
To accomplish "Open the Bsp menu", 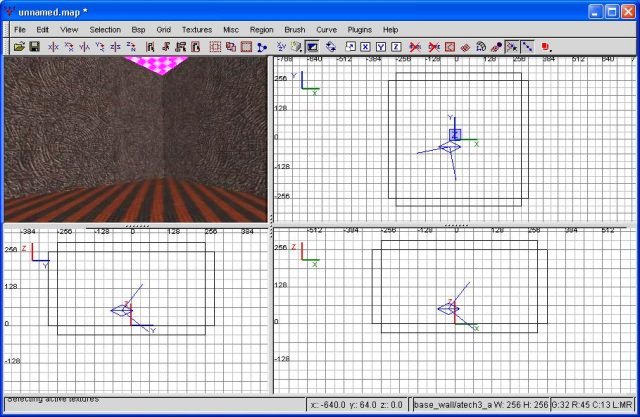I will pos(138,30).
